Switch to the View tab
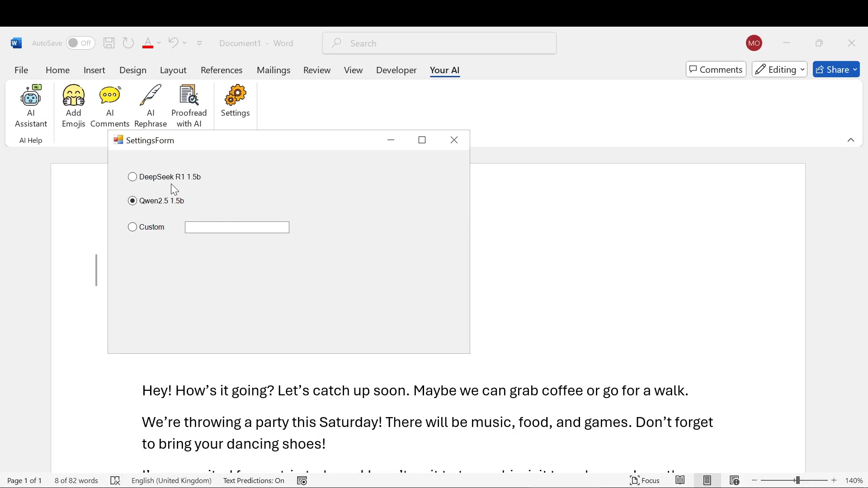Screen dimensions: 868x488 354,70
